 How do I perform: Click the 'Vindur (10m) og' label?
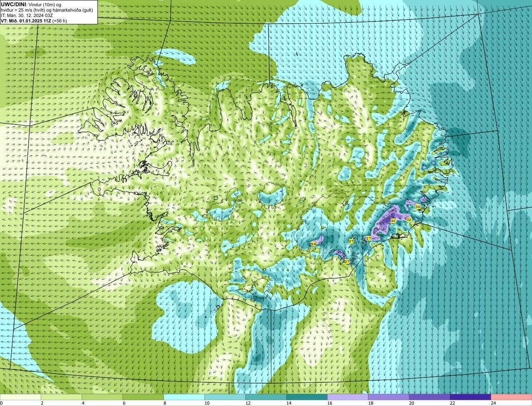[45, 5]
